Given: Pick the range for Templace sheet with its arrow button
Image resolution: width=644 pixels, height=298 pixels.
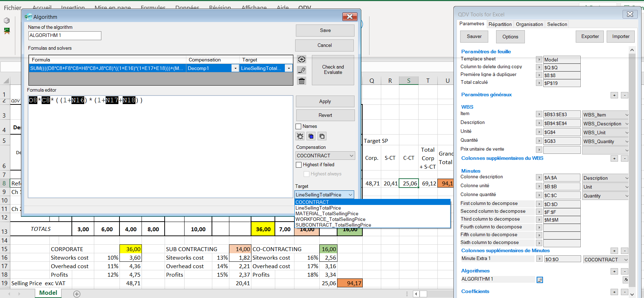Looking at the screenshot, I should pyautogui.click(x=539, y=60).
